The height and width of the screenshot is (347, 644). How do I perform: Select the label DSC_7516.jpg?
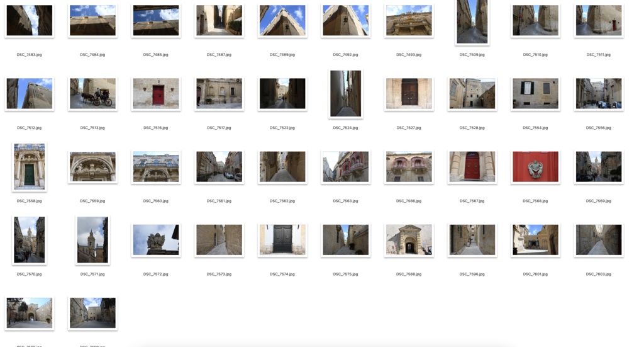[x=156, y=128]
